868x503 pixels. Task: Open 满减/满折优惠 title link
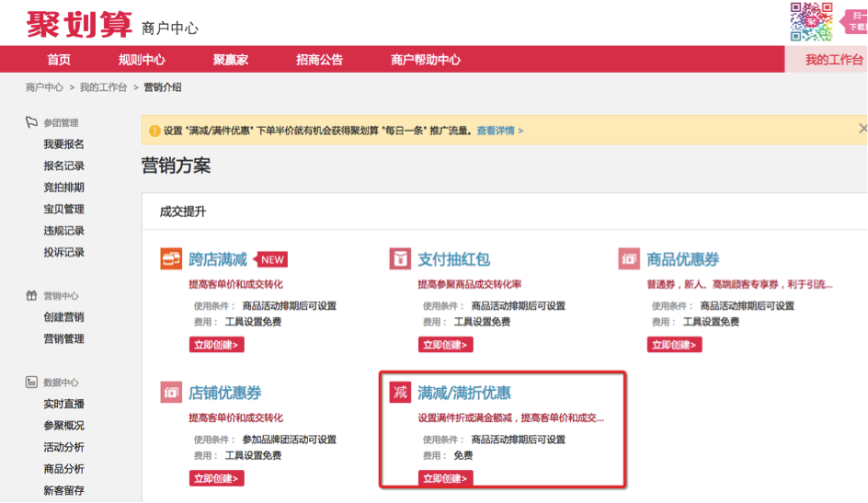click(x=464, y=393)
